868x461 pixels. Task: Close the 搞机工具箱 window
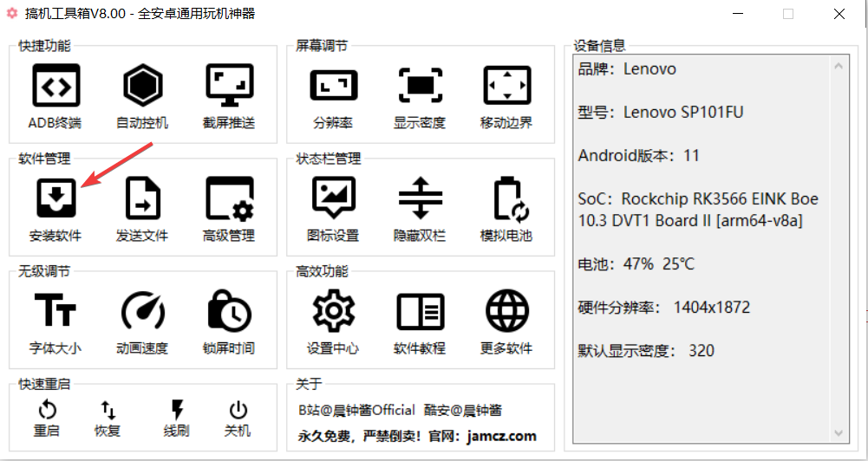tap(839, 14)
